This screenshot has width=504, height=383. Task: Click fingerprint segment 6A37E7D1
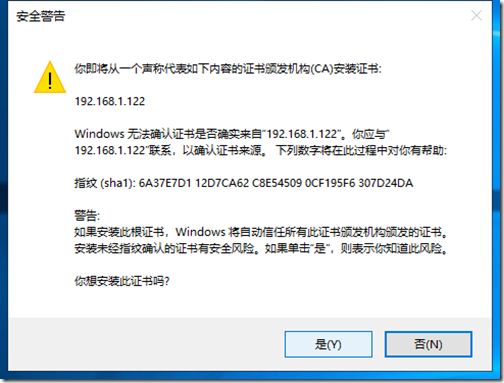(165, 183)
